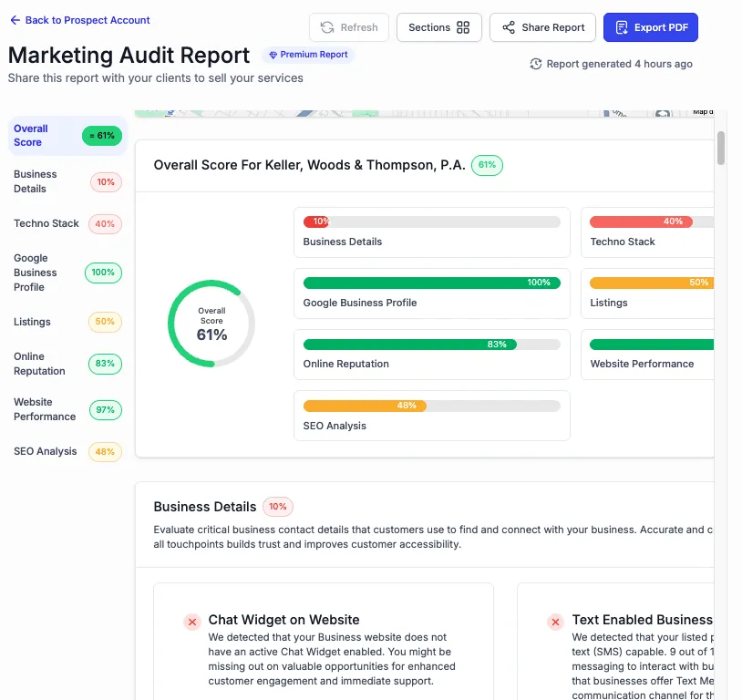Click the Overall Score circular gauge
The image size is (742, 700).
point(211,324)
